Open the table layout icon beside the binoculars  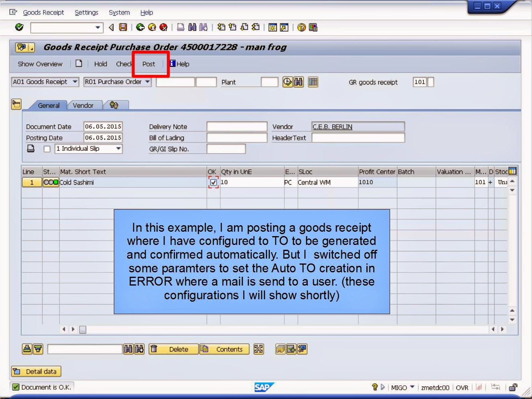(313, 82)
